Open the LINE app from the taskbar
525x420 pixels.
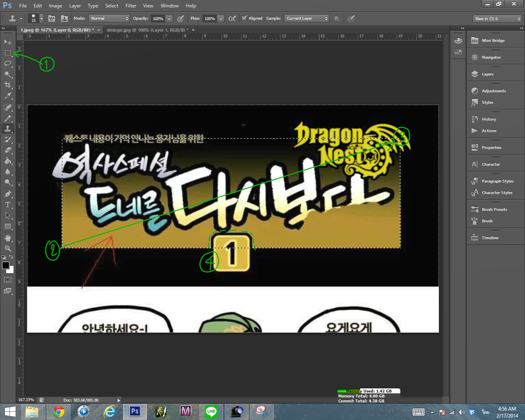pos(211,411)
